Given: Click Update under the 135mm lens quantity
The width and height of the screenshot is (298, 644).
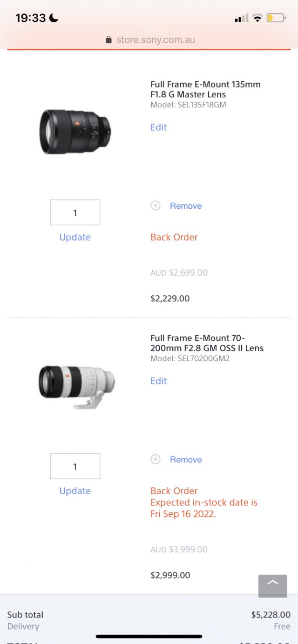Looking at the screenshot, I should click(75, 237).
